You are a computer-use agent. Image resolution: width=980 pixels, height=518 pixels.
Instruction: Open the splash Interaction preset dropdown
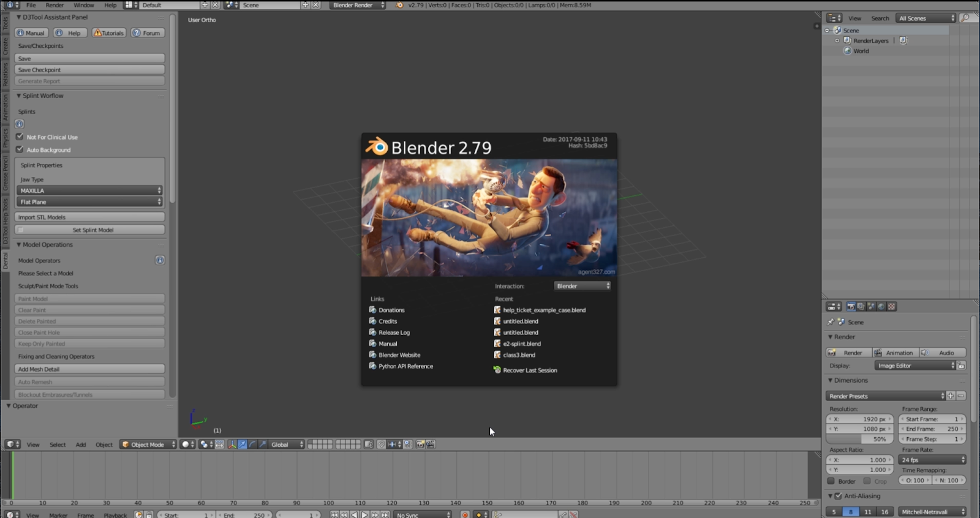582,286
